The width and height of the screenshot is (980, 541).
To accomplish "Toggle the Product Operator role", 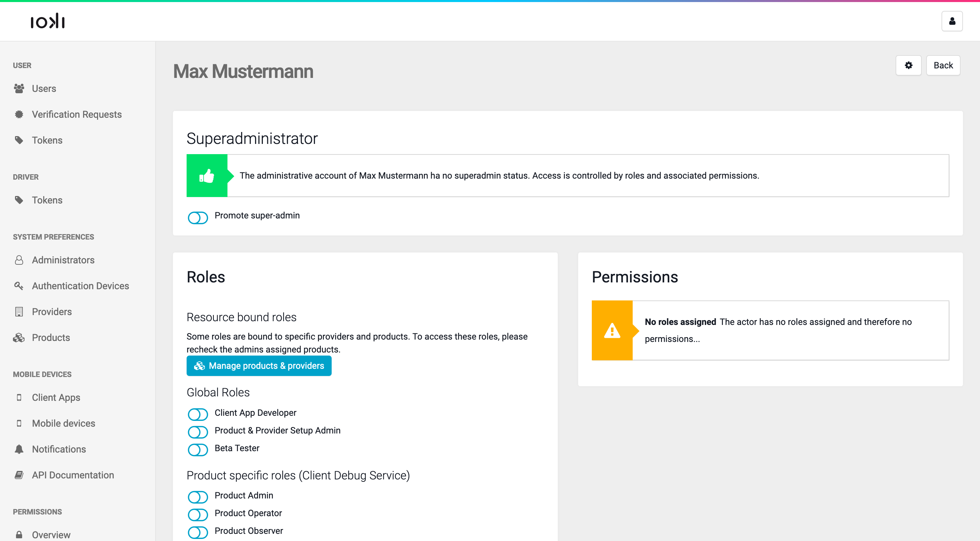I will click(198, 515).
